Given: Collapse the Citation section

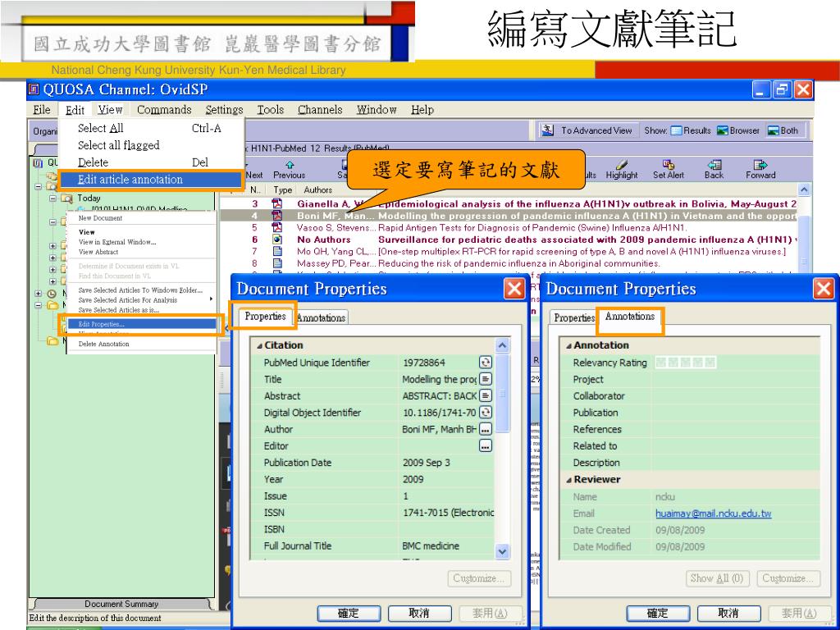Looking at the screenshot, I should pyautogui.click(x=259, y=345).
